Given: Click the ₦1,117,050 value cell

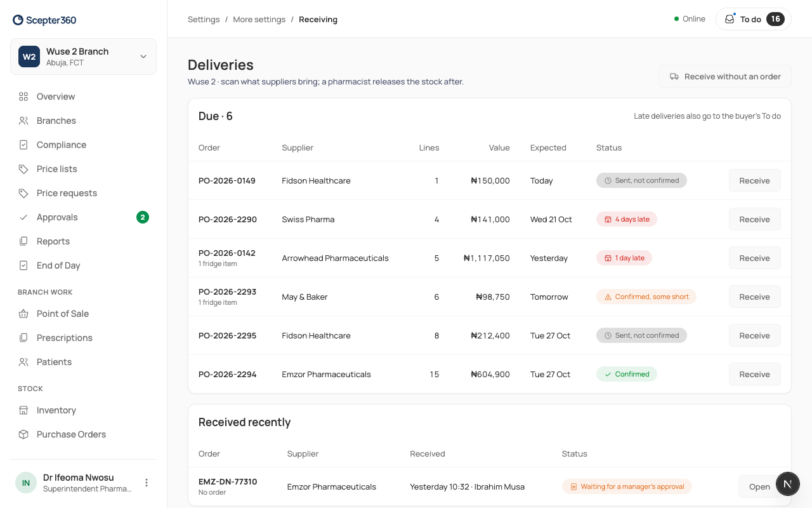Looking at the screenshot, I should [487, 258].
